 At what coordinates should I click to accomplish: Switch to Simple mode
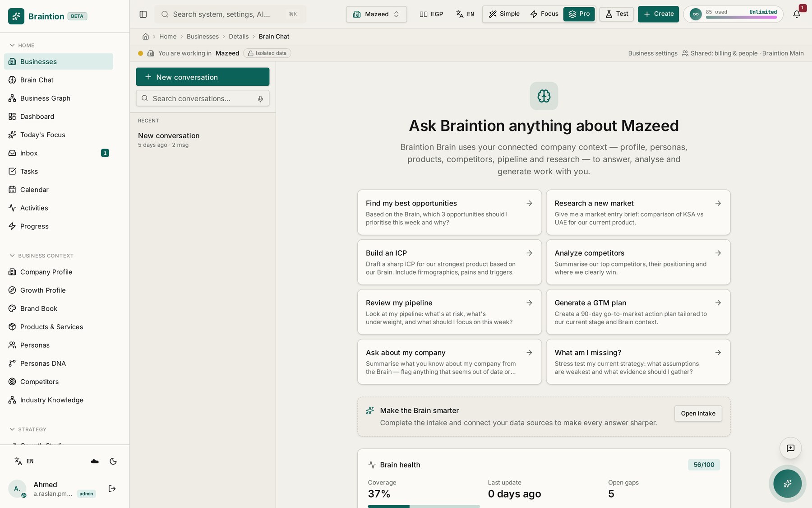tap(504, 14)
